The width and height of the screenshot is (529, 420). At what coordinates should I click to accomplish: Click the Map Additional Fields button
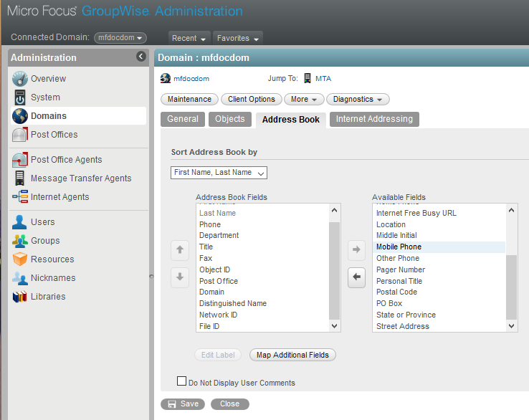pos(292,355)
